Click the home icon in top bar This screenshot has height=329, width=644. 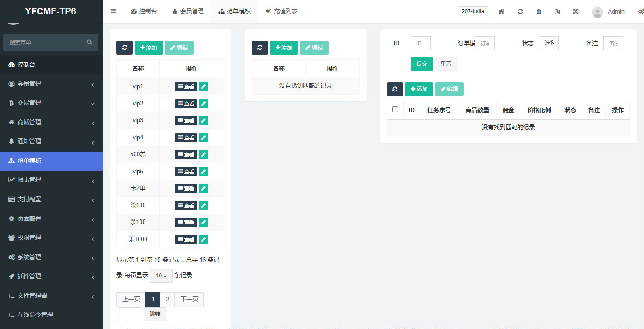point(501,11)
